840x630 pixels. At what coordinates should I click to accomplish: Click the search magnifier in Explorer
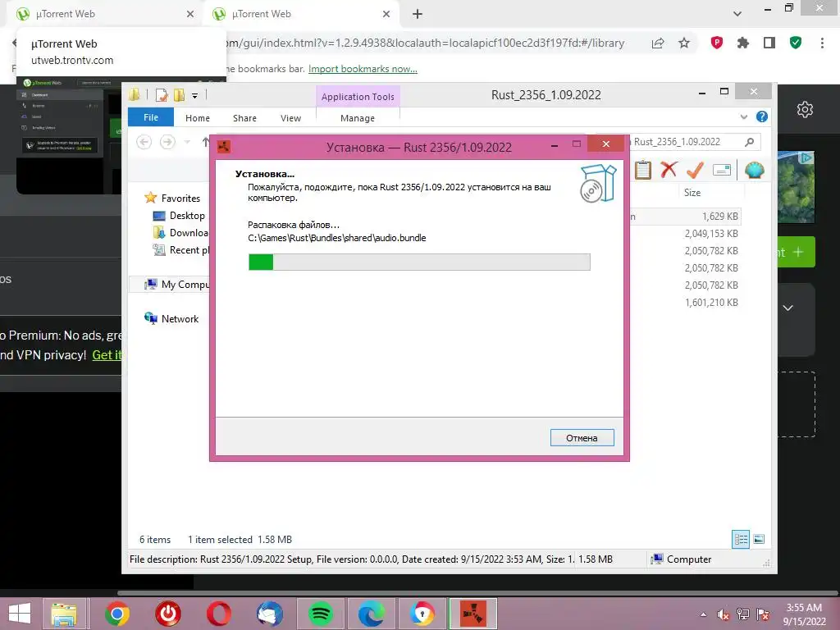750,142
